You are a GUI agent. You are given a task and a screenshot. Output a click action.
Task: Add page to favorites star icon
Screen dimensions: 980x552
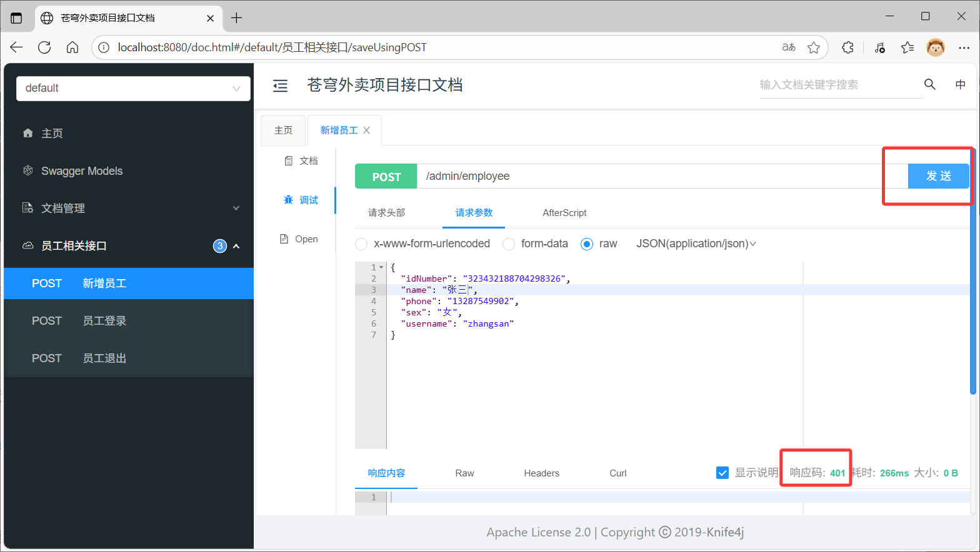(x=814, y=47)
